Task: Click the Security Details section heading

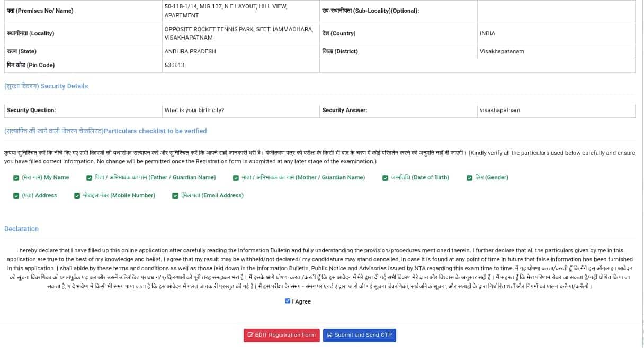Action: click(46, 86)
